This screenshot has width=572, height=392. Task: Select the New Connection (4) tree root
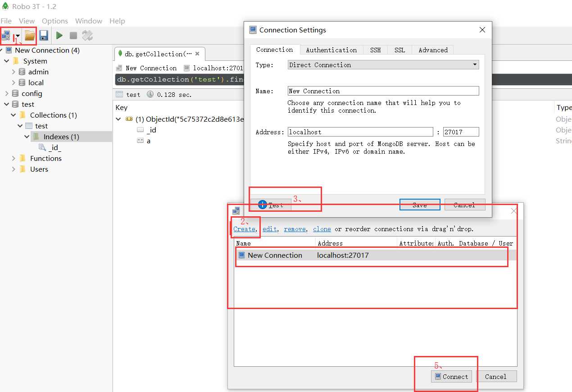coord(47,50)
